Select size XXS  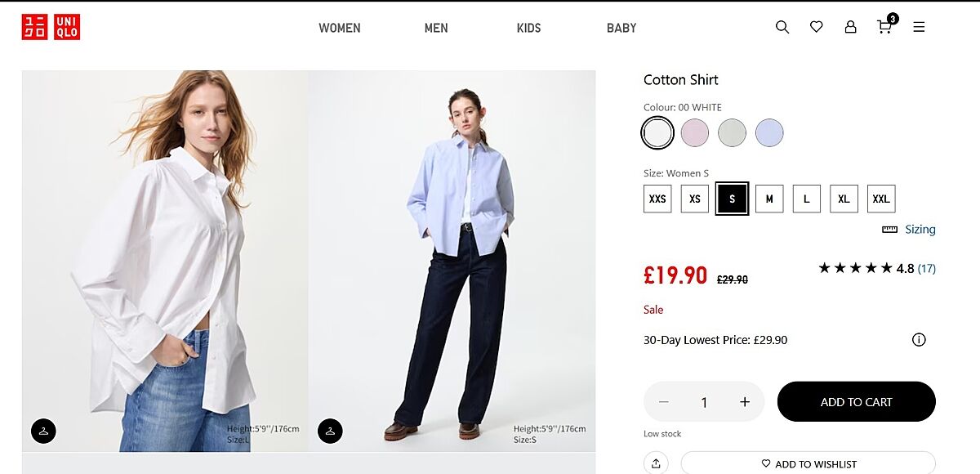(x=657, y=199)
